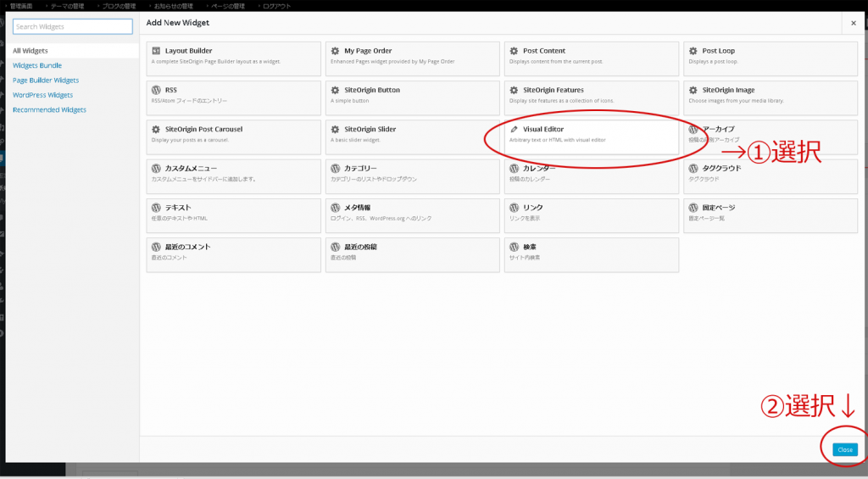Click the カスタムメニュー WordPress icon
Image resolution: width=868 pixels, height=479 pixels.
(x=156, y=169)
